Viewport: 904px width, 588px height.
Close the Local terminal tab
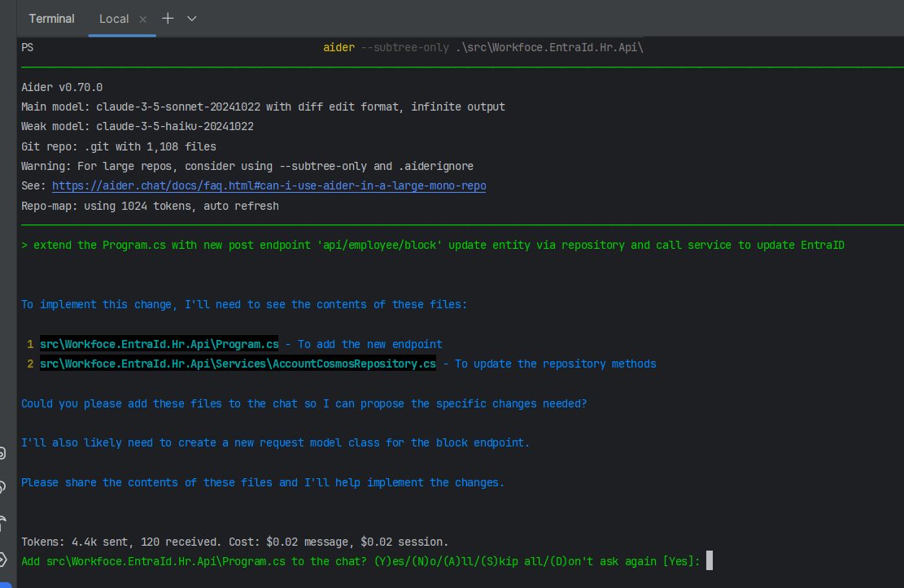pyautogui.click(x=144, y=19)
